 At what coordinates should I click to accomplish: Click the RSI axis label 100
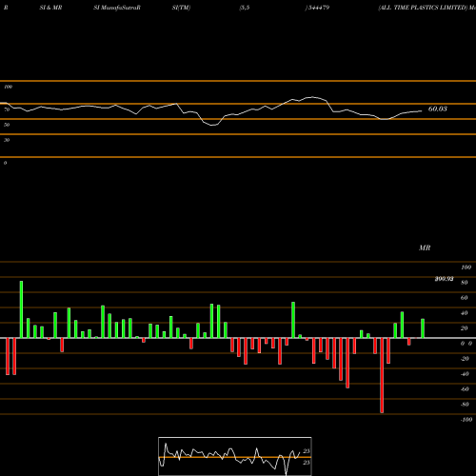coord(9,87)
